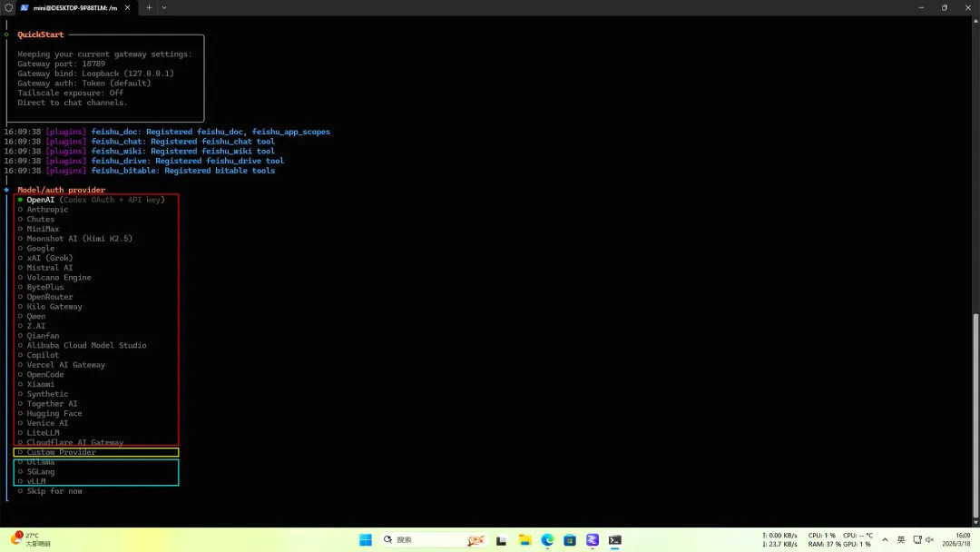Click the Model/auth provider heading
Viewport: 980px width, 552px height.
(62, 190)
